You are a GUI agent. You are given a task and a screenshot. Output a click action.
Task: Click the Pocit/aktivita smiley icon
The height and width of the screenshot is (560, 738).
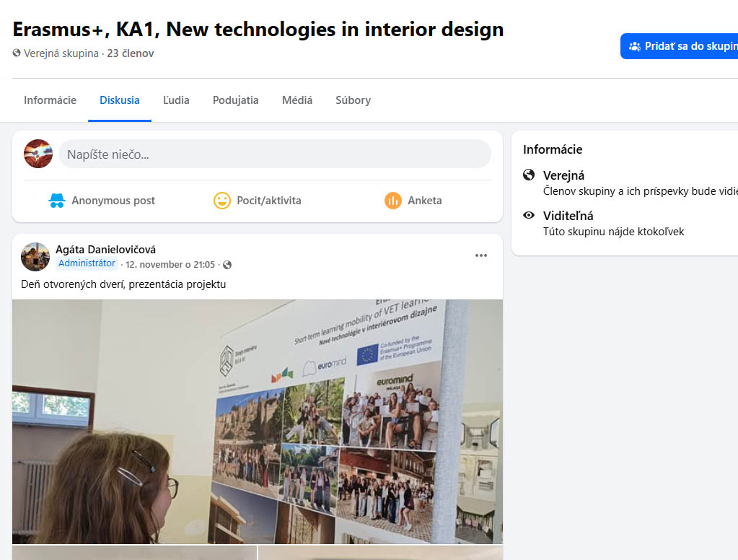tap(222, 201)
